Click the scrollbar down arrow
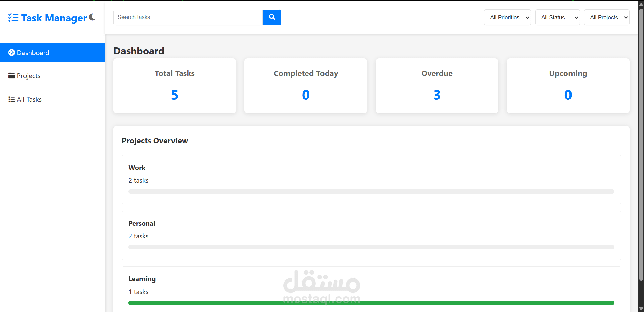The width and height of the screenshot is (644, 312). [x=640, y=308]
